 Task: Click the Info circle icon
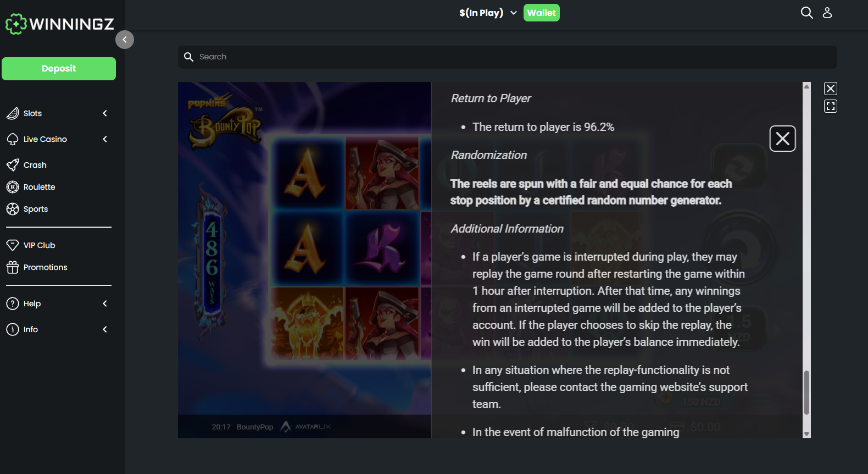tap(13, 329)
